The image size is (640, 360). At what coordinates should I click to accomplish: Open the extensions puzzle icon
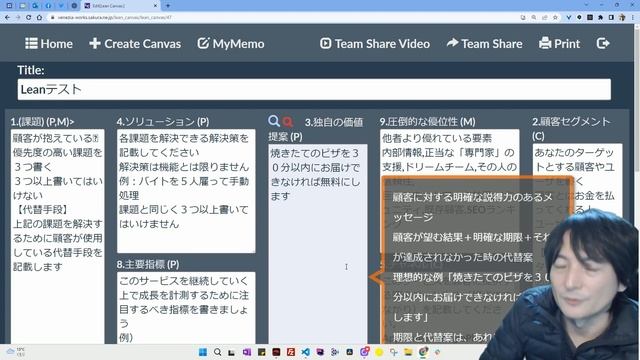[600, 18]
